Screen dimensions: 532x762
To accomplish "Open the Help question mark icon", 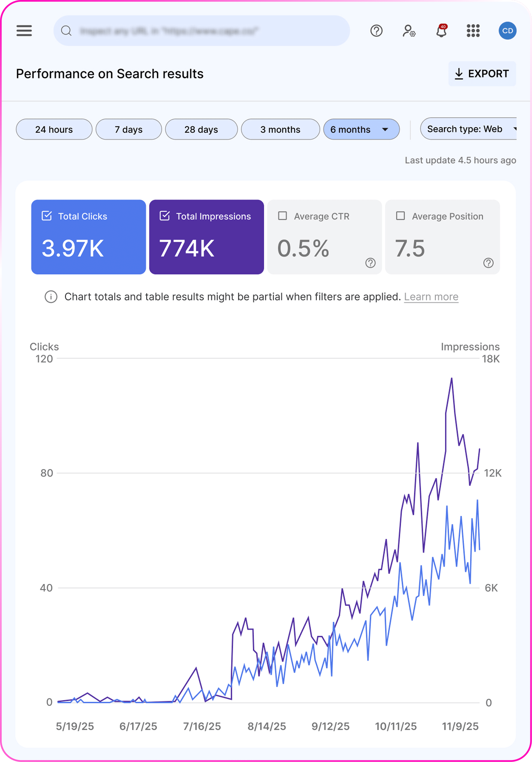I will tap(376, 31).
